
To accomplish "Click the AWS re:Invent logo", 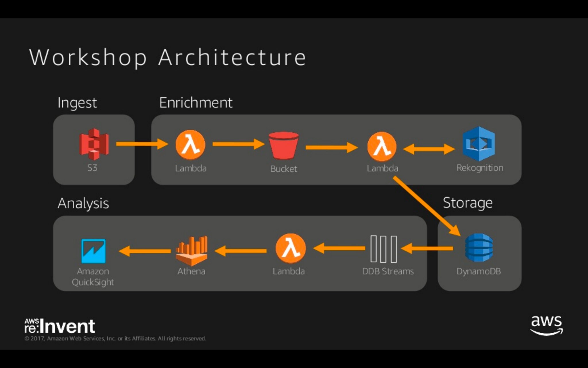I will click(x=60, y=326).
